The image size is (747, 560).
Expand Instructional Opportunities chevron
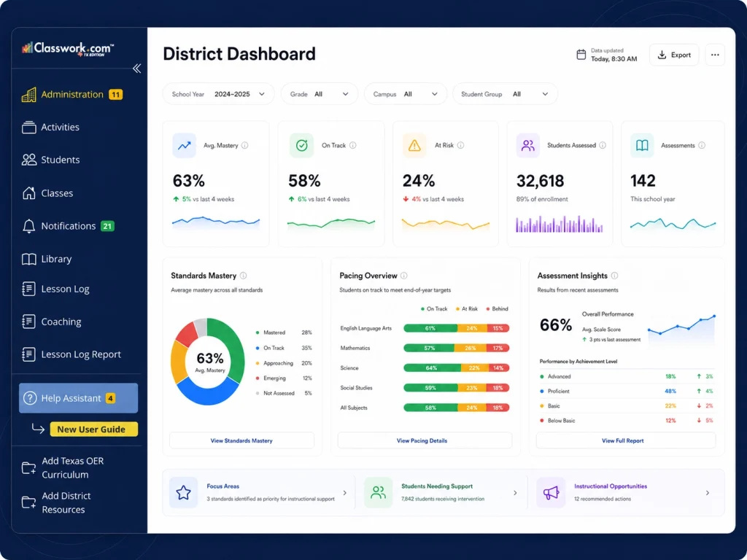click(708, 493)
